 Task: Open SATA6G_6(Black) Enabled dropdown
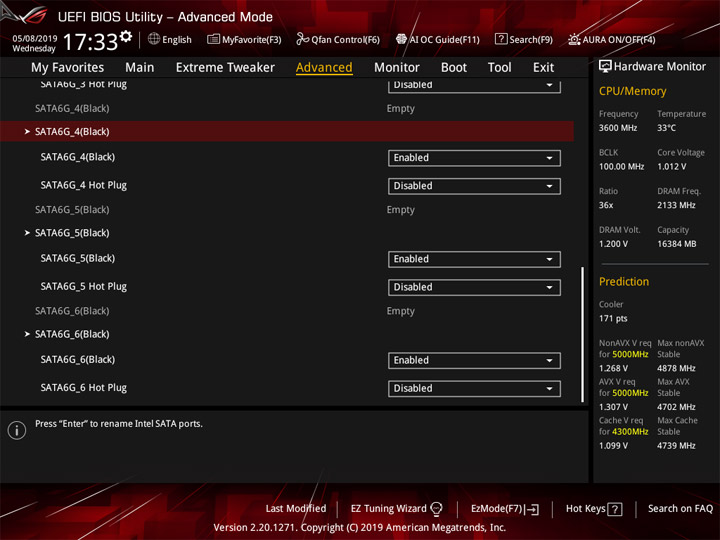pos(474,360)
